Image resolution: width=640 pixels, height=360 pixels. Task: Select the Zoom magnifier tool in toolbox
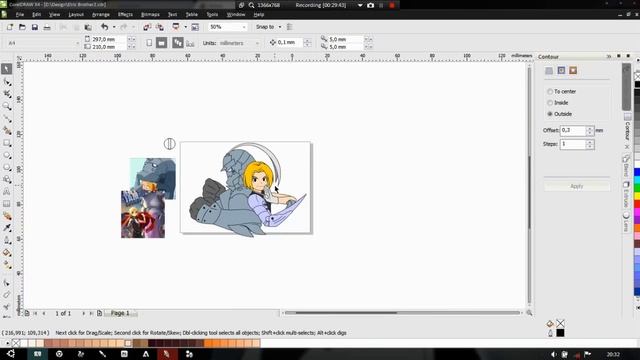7,107
